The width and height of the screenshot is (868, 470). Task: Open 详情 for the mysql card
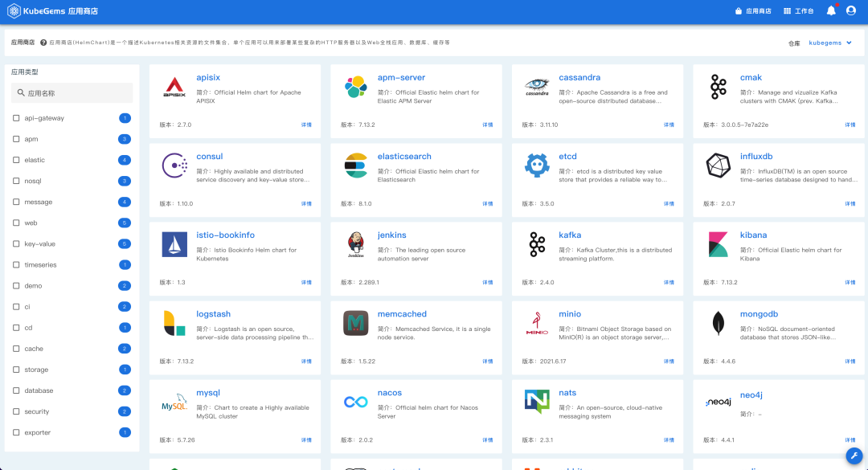click(x=306, y=440)
